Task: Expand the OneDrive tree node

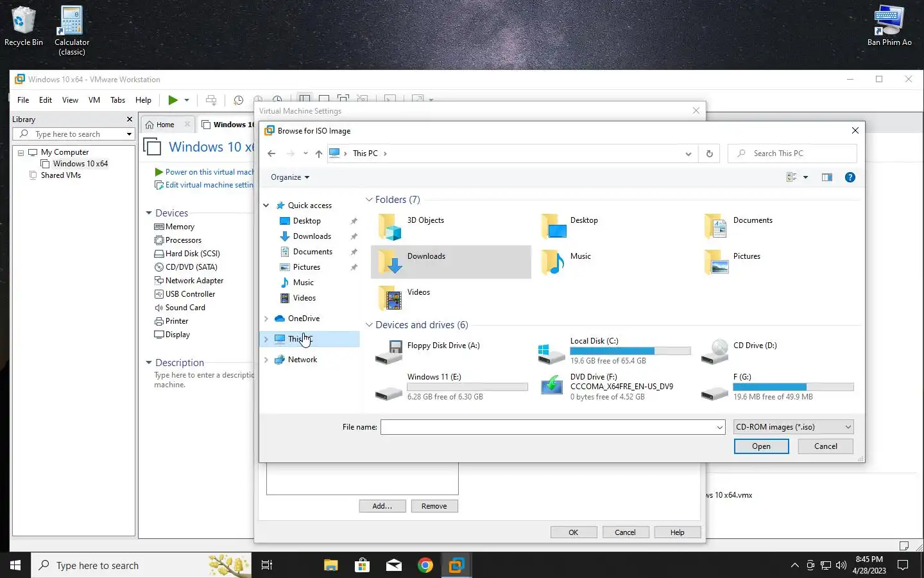Action: tap(266, 319)
